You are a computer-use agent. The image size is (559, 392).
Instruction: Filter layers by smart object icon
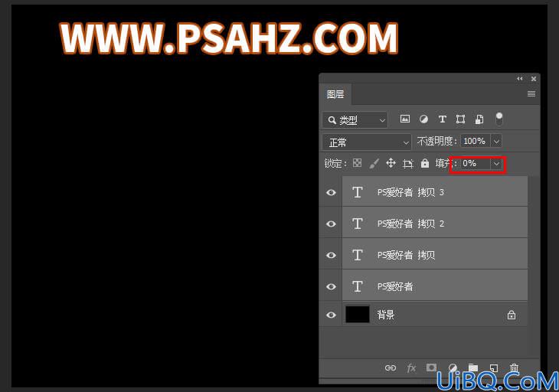[x=479, y=119]
